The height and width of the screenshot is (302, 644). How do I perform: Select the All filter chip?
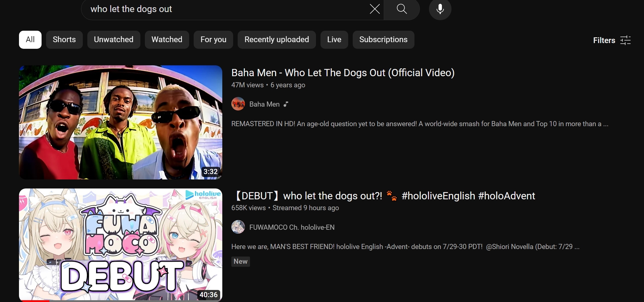click(30, 39)
